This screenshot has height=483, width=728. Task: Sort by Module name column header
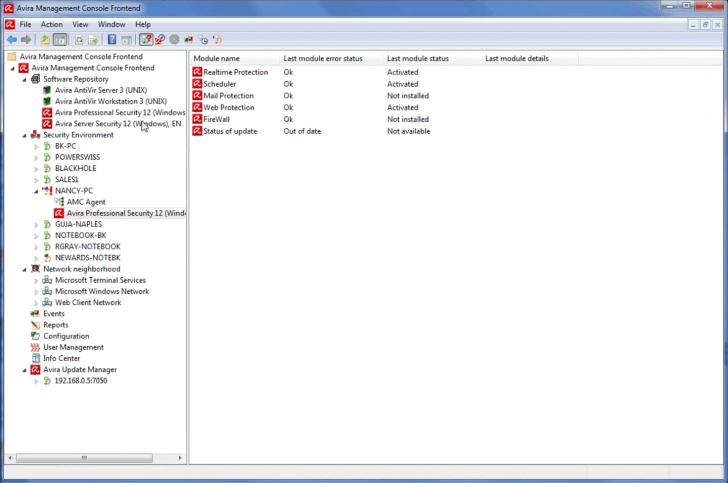click(x=235, y=59)
